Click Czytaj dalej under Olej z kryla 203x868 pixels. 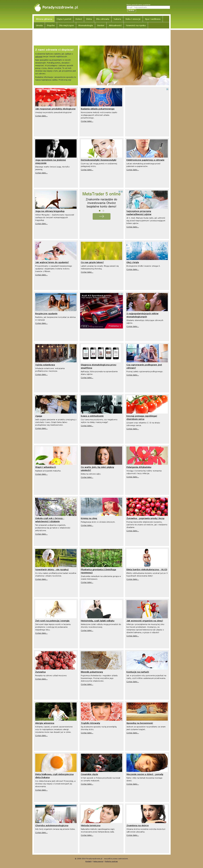(x=132, y=269)
